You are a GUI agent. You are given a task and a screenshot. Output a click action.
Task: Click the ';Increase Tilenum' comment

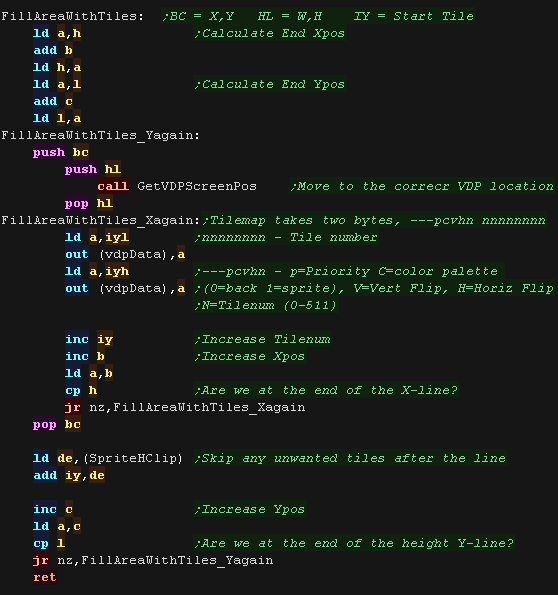click(x=262, y=339)
